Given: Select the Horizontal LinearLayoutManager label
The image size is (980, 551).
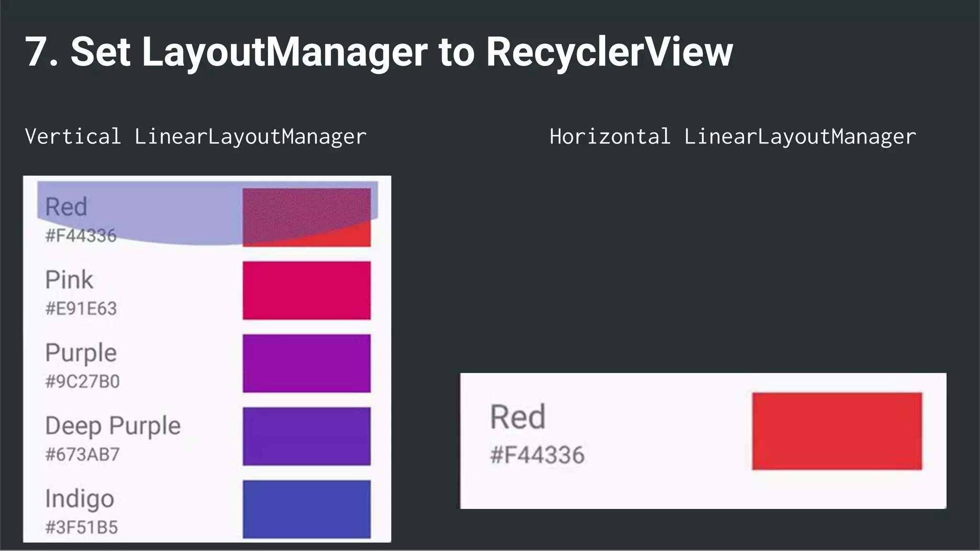Looking at the screenshot, I should pos(733,137).
